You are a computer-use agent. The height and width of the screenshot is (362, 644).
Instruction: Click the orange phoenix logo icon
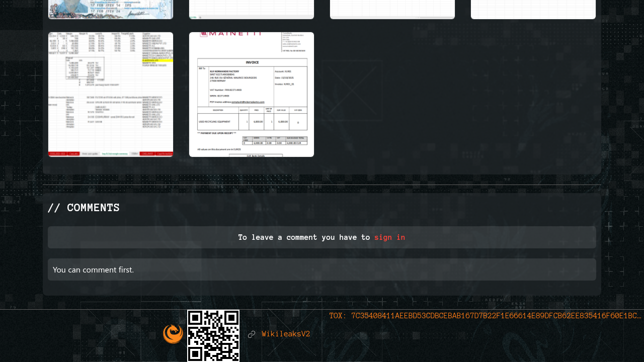[173, 334]
